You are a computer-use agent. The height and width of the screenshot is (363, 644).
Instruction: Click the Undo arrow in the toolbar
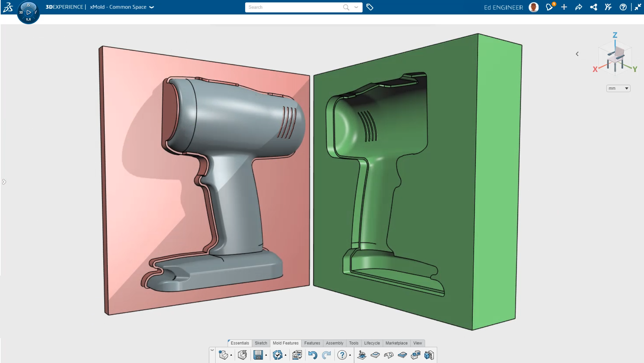[x=313, y=355]
